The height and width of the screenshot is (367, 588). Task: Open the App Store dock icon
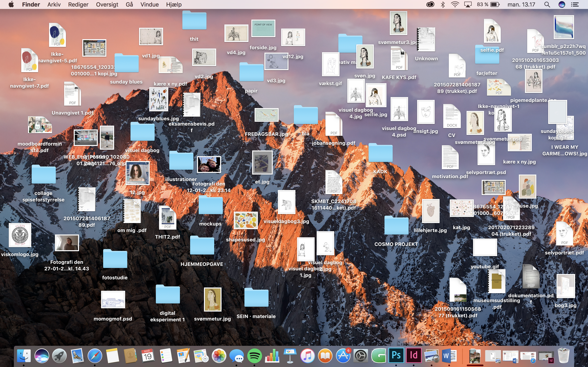click(343, 356)
